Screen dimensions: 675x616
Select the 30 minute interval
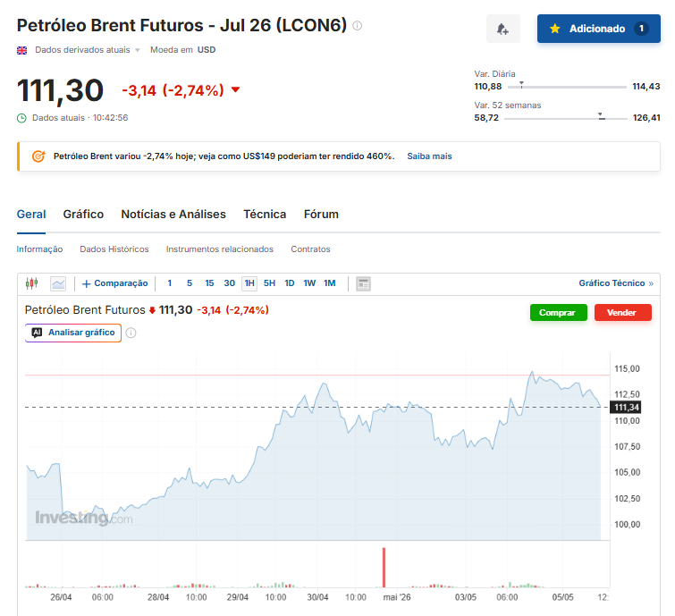click(x=230, y=283)
